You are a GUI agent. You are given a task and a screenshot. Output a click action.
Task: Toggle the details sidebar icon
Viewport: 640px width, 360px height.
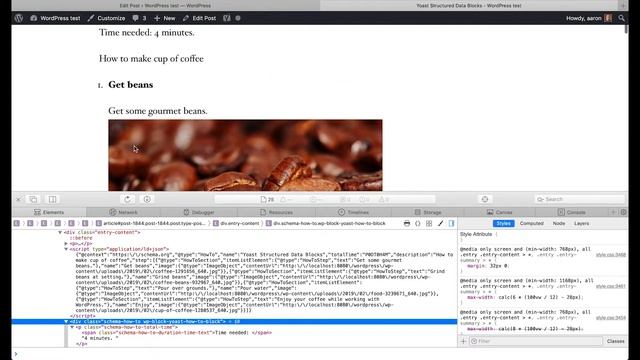(451, 223)
